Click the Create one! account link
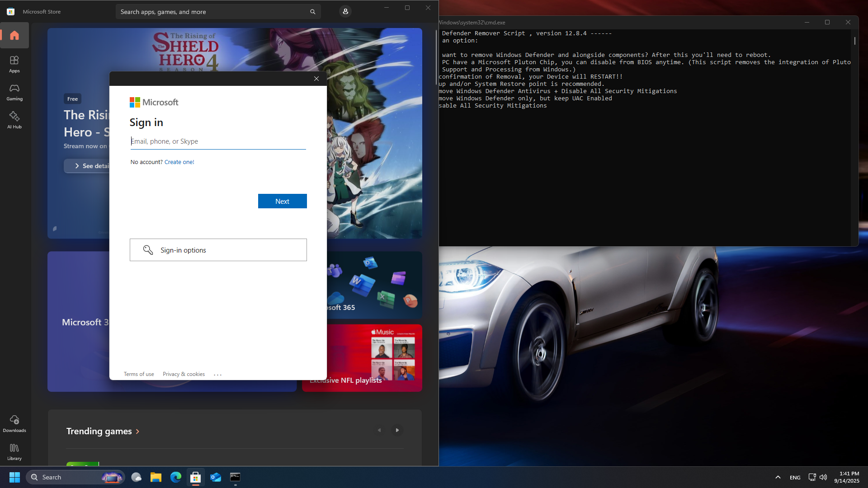Viewport: 868px width, 488px height. 179,162
